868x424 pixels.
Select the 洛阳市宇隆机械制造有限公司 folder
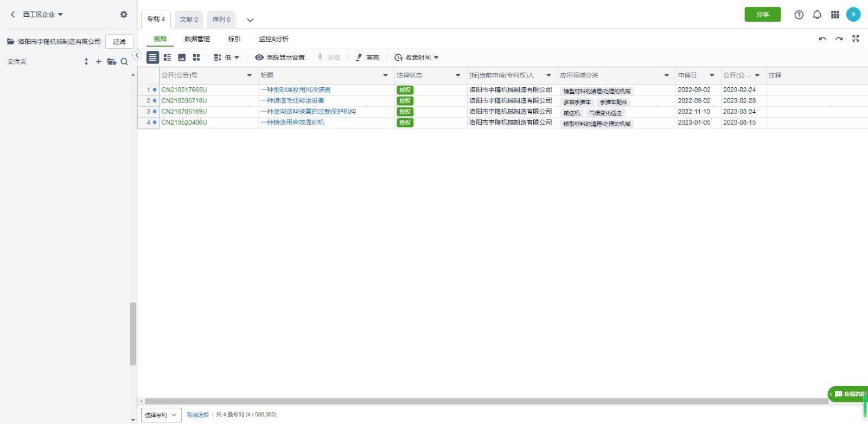point(54,42)
